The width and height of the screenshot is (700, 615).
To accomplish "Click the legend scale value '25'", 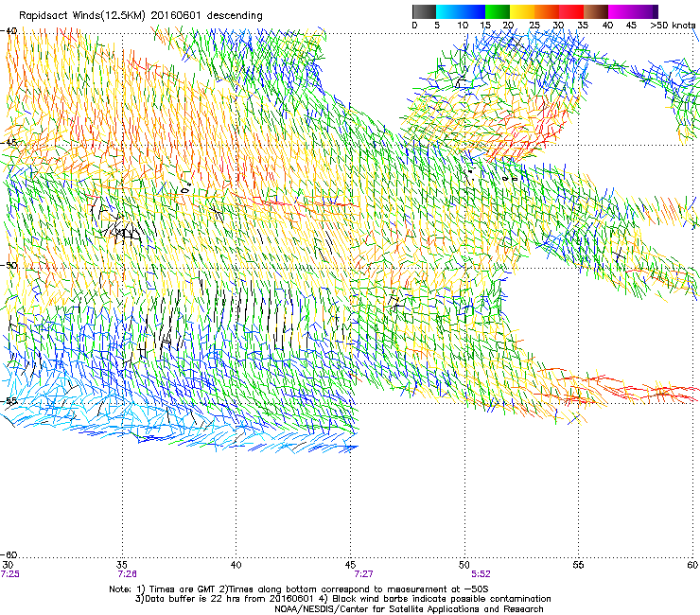I will [x=534, y=26].
